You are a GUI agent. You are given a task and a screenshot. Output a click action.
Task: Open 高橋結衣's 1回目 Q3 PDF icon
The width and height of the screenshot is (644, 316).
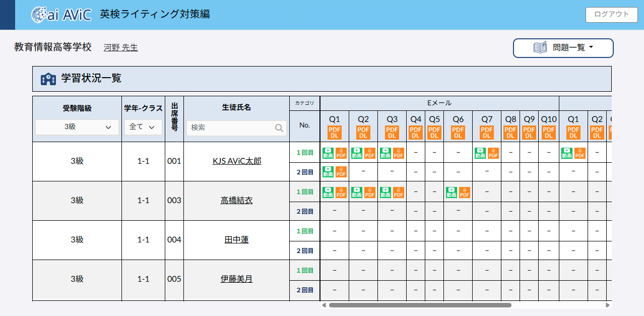[399, 192]
